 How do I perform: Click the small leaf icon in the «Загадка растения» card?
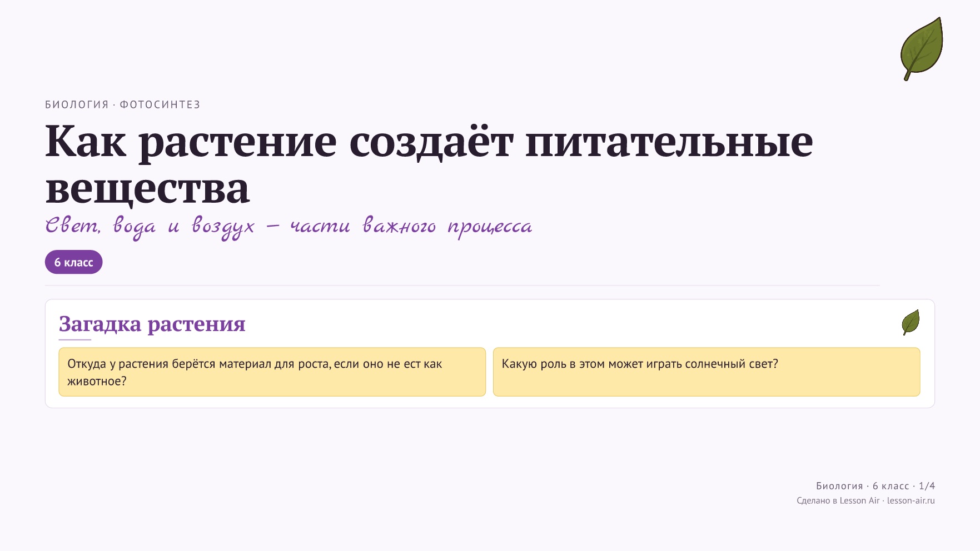(911, 322)
